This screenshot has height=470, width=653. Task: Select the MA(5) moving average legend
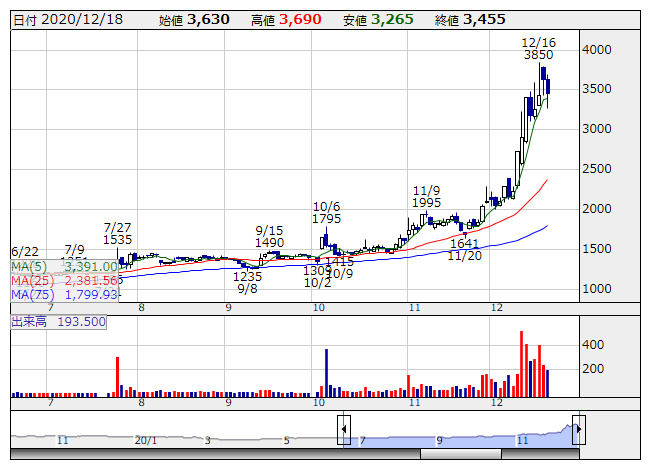tap(65, 267)
